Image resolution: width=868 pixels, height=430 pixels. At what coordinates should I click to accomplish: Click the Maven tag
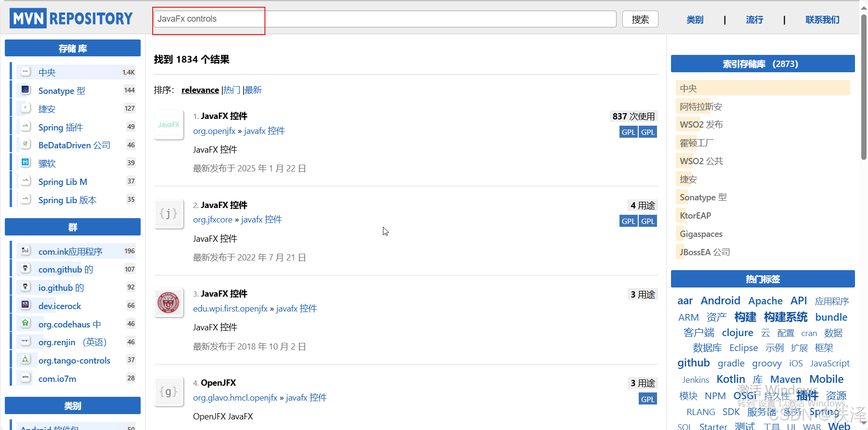click(786, 379)
